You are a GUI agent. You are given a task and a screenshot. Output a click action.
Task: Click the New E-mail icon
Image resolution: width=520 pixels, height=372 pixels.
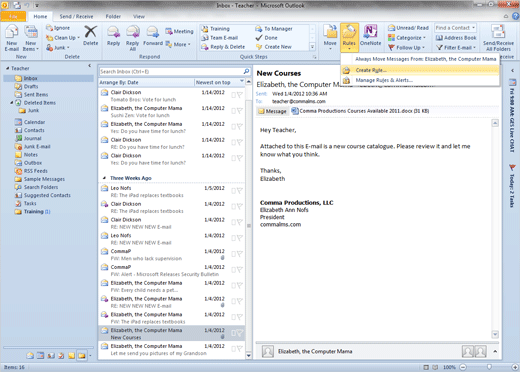pos(12,38)
